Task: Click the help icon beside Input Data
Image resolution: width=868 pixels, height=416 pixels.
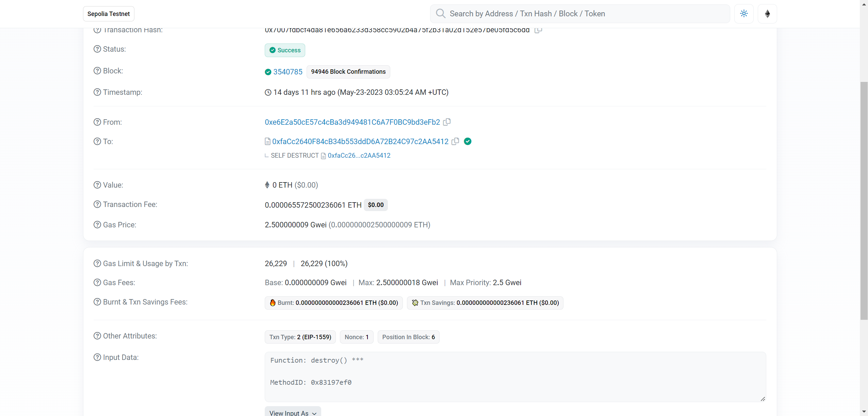Action: (x=97, y=357)
